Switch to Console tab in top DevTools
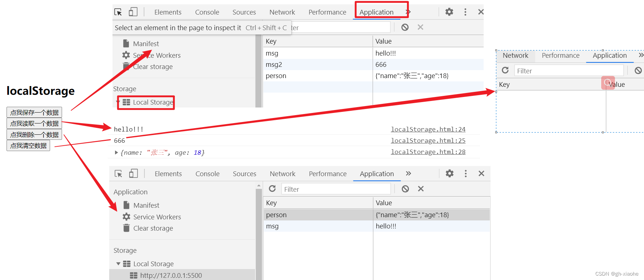 point(207,12)
